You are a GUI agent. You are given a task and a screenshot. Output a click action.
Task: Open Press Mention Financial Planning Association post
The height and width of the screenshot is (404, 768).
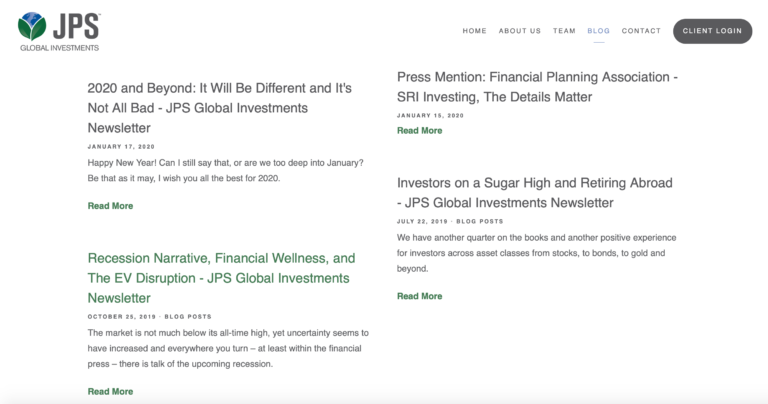(537, 87)
